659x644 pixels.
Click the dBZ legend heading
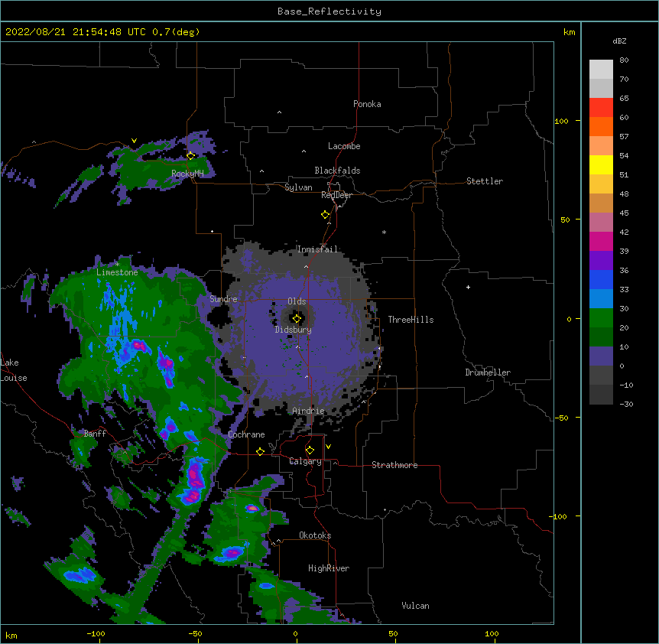(x=619, y=41)
